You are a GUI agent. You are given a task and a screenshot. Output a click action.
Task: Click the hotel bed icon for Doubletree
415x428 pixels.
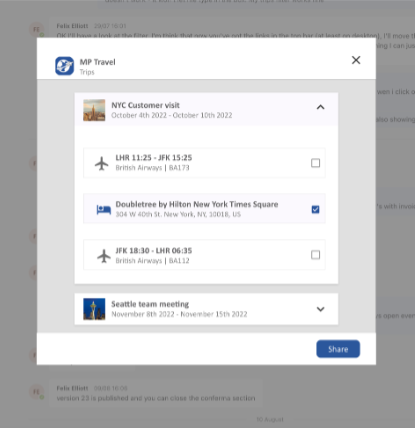(x=104, y=209)
